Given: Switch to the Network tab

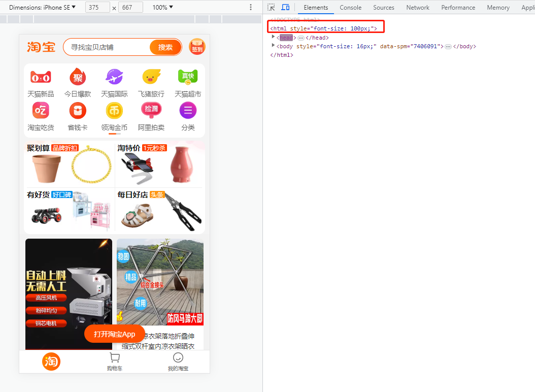Looking at the screenshot, I should [418, 7].
